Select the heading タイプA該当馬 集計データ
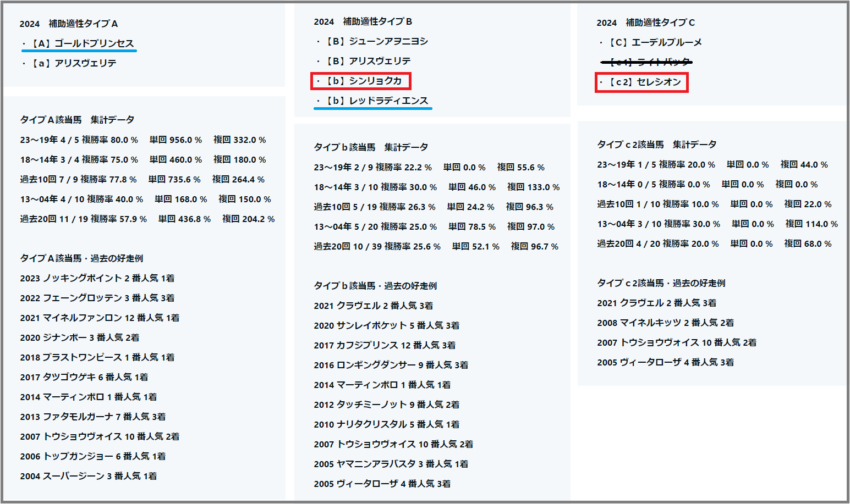850x504 pixels. [77, 119]
